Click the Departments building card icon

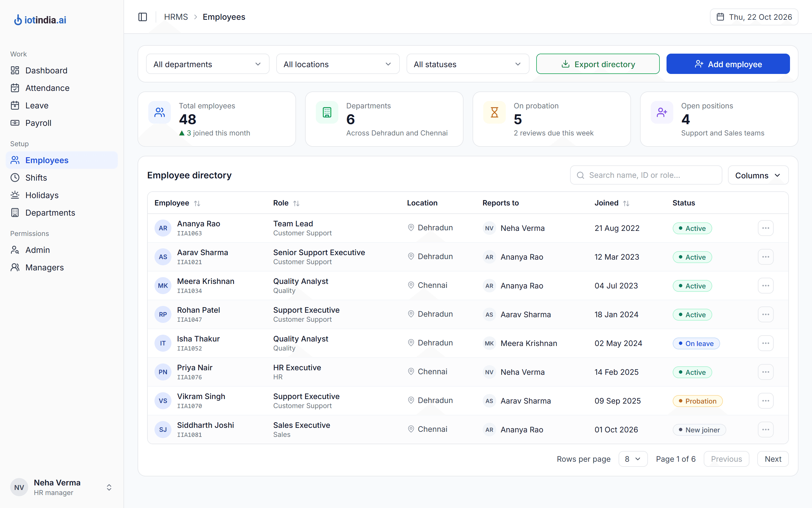(x=327, y=112)
